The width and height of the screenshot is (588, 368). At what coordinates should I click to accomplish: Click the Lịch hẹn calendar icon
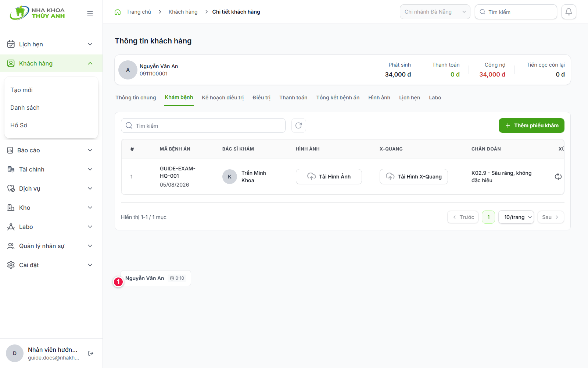tap(11, 44)
